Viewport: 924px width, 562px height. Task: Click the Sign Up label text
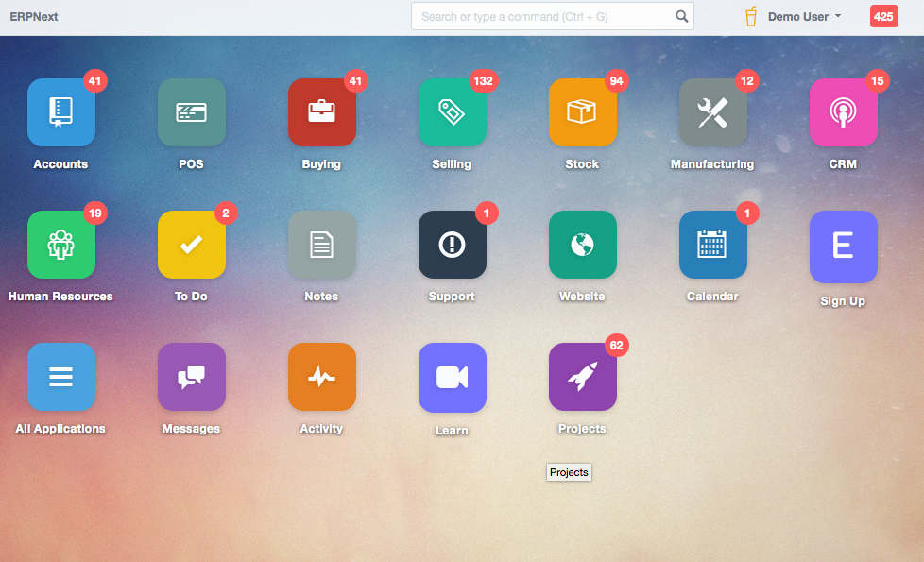(843, 301)
